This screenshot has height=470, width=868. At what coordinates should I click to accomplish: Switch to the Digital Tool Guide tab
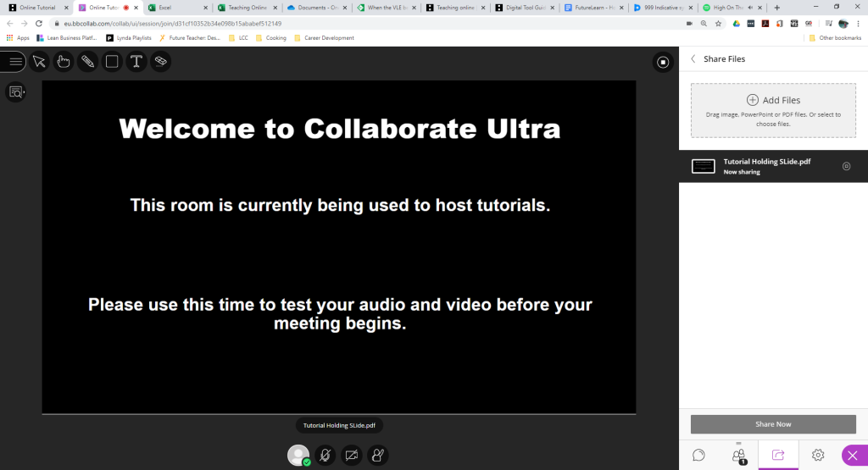coord(526,8)
